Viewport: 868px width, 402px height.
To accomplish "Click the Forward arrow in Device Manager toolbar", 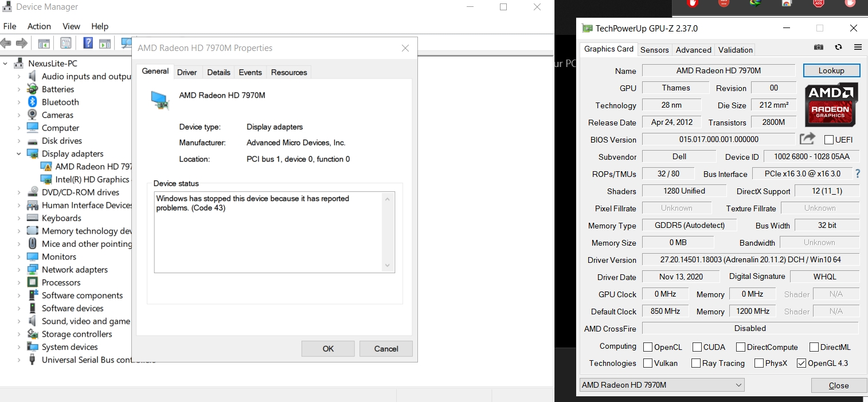I will 22,43.
